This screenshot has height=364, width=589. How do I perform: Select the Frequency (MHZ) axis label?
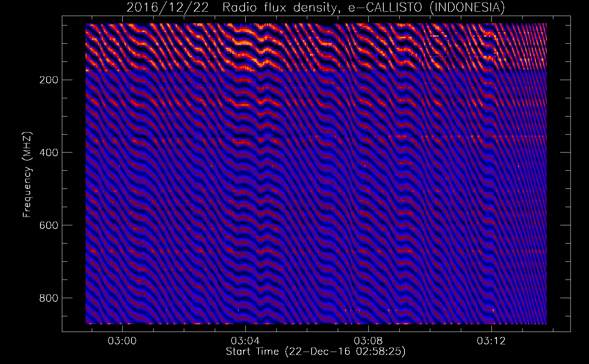pyautogui.click(x=27, y=175)
